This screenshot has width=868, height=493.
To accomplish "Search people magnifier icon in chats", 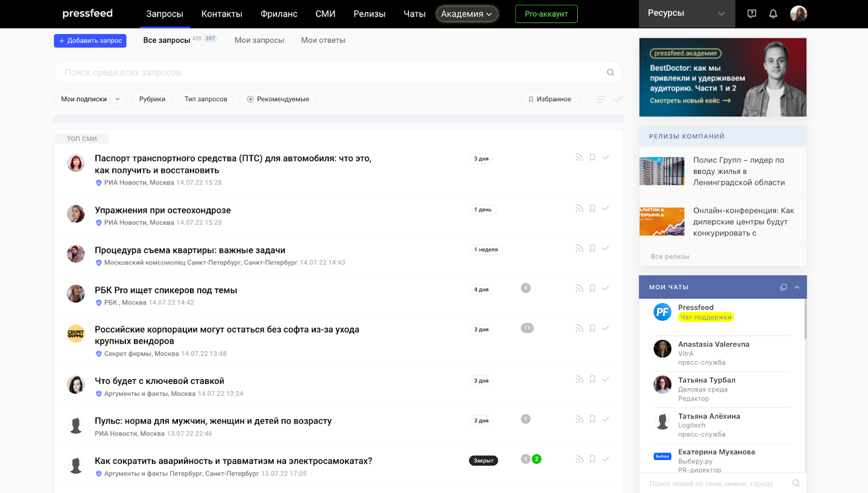I will tap(796, 483).
